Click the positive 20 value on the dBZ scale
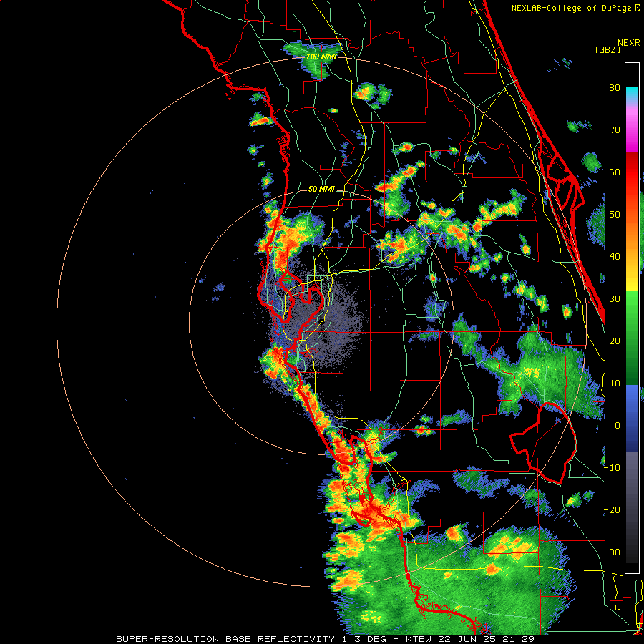The width and height of the screenshot is (644, 644). coord(615,341)
